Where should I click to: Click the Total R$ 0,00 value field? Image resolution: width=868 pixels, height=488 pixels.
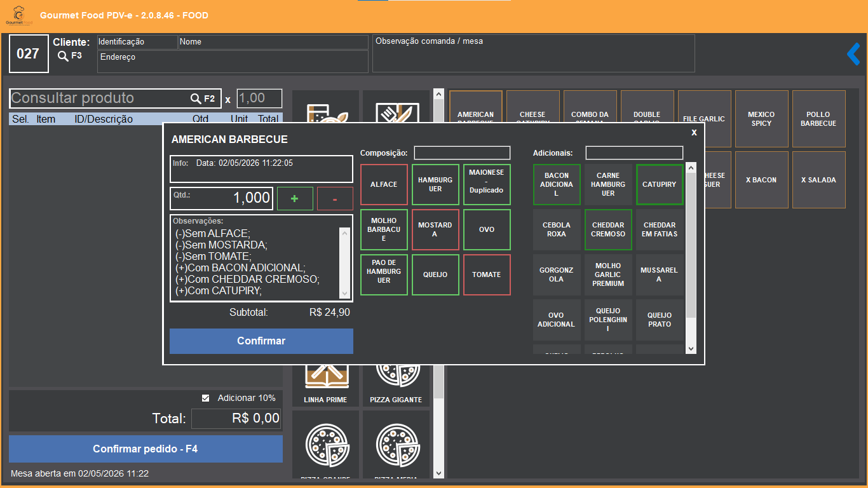[x=236, y=419]
